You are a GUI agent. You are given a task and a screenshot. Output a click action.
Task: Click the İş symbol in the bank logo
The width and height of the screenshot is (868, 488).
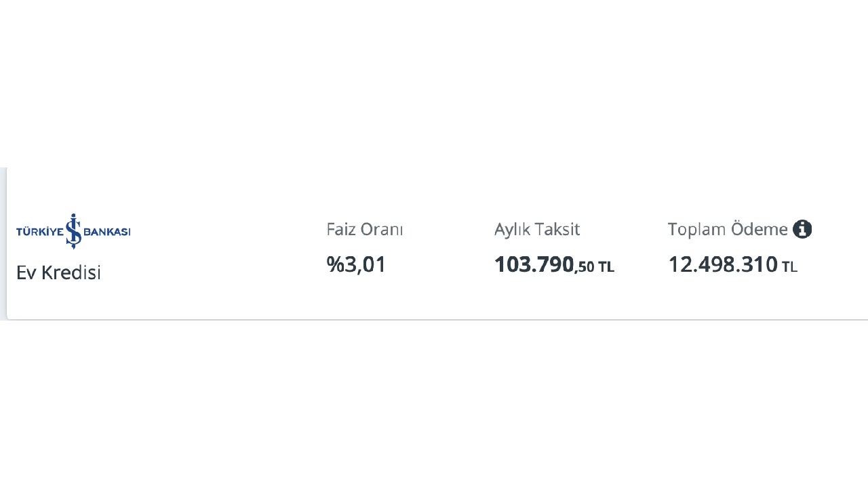click(x=73, y=231)
